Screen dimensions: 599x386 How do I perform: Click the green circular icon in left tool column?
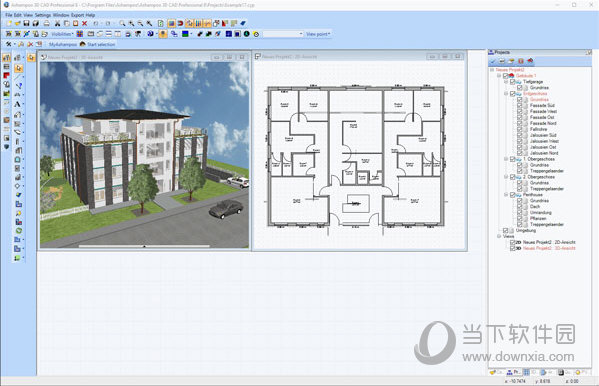click(x=18, y=231)
